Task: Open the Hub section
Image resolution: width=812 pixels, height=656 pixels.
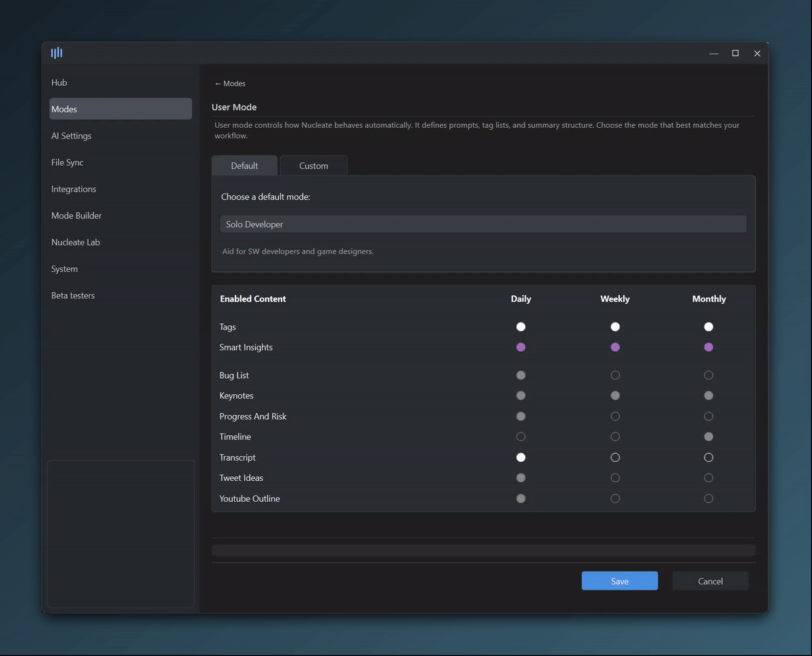Action: coord(120,83)
